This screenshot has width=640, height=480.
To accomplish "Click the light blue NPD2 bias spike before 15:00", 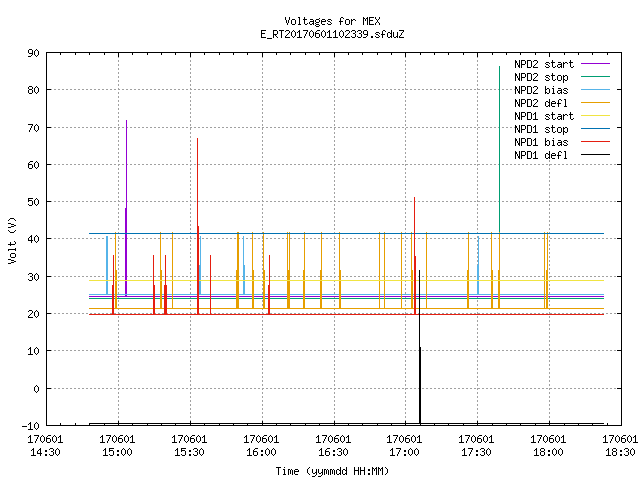I will click(x=107, y=265).
